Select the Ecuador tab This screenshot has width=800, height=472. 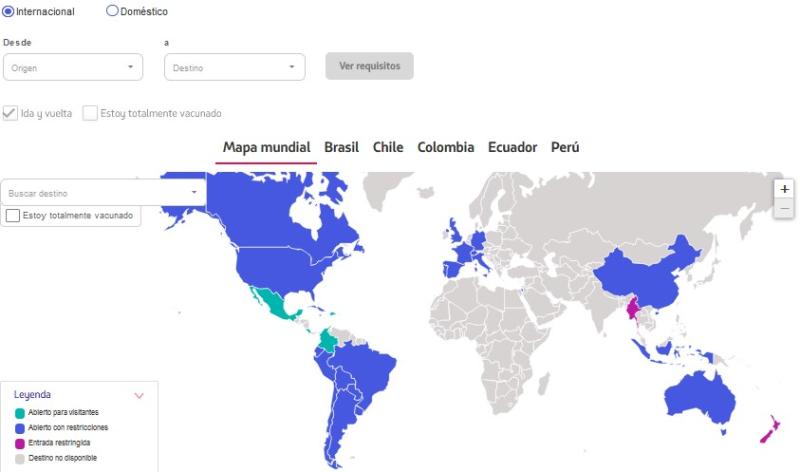[512, 147]
